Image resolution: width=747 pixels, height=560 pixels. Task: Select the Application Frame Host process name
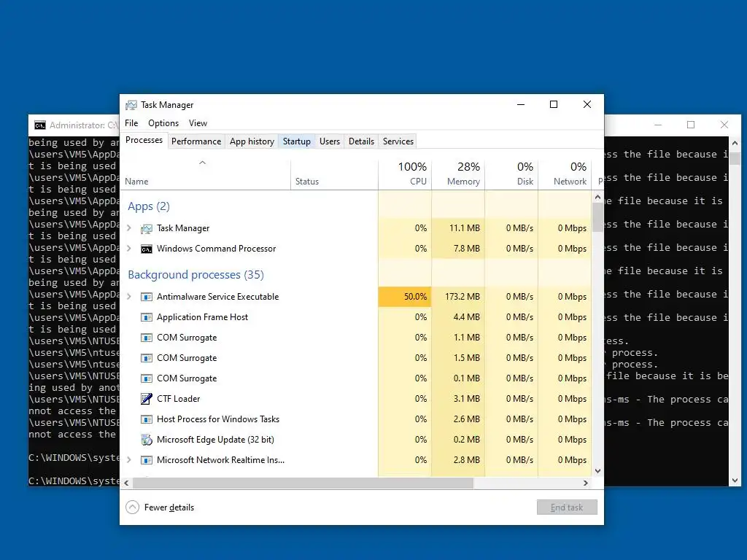(x=203, y=317)
